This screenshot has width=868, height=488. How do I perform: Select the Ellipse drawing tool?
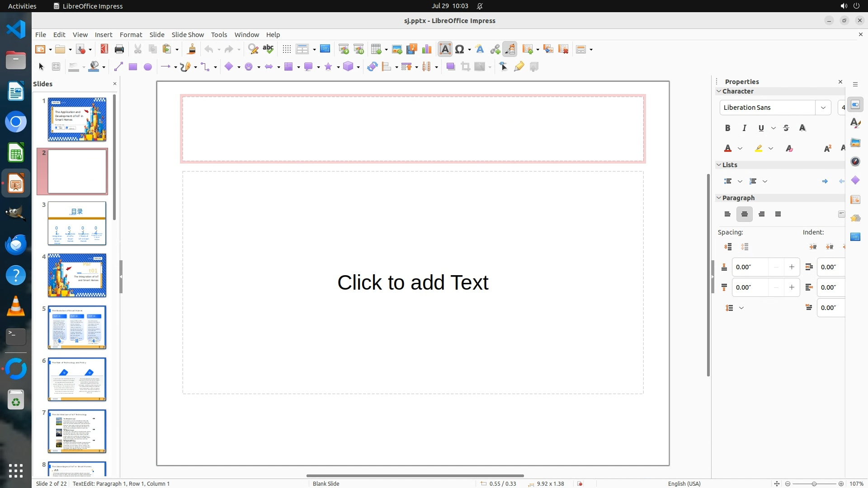[147, 67]
